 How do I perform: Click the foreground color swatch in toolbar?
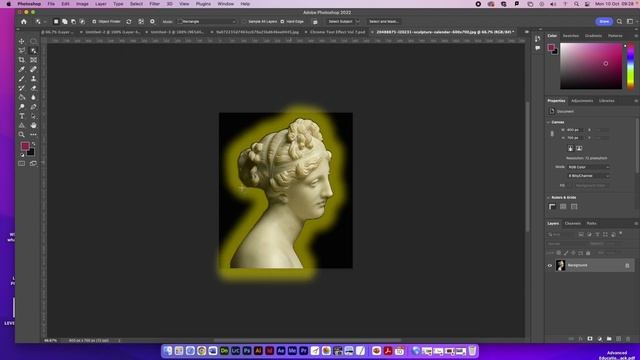coord(25,146)
